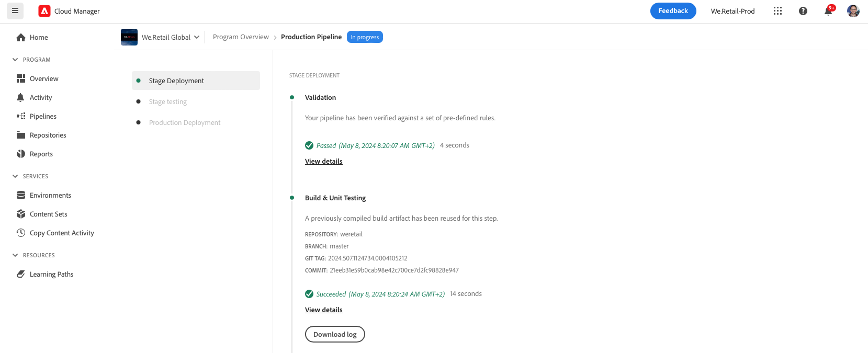Click the Adobe Cloud Manager logo

(x=44, y=11)
